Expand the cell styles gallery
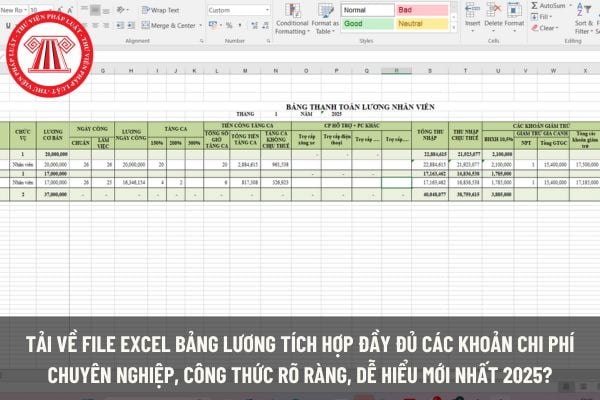This screenshot has width=600, height=400. [x=454, y=28]
